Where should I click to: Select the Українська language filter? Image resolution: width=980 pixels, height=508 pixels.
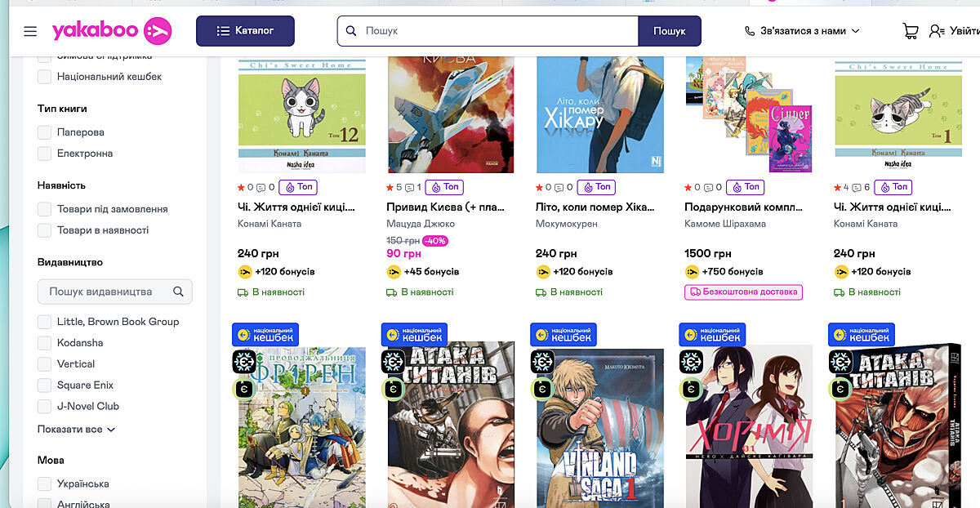point(44,483)
